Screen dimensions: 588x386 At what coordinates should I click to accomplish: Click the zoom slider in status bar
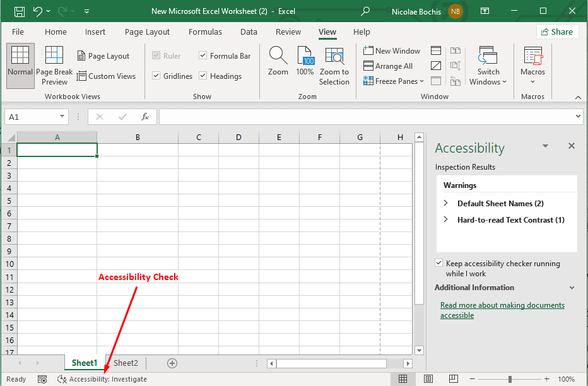tap(510, 379)
